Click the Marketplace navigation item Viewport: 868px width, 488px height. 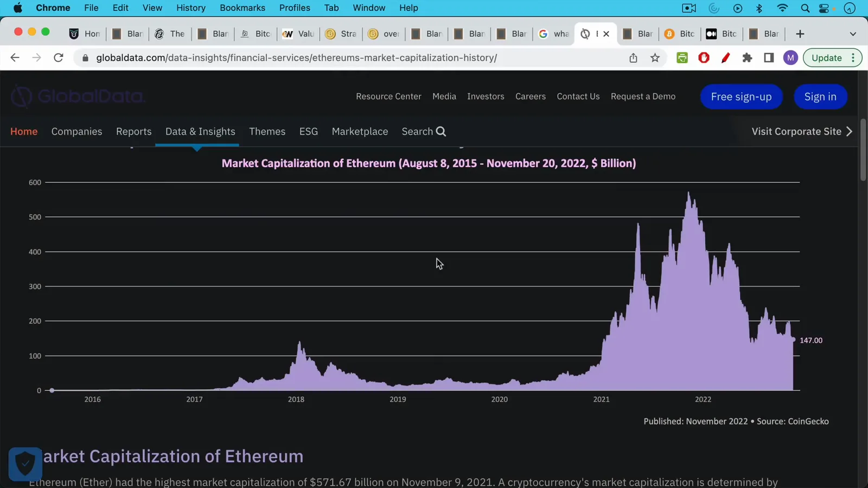[360, 131]
